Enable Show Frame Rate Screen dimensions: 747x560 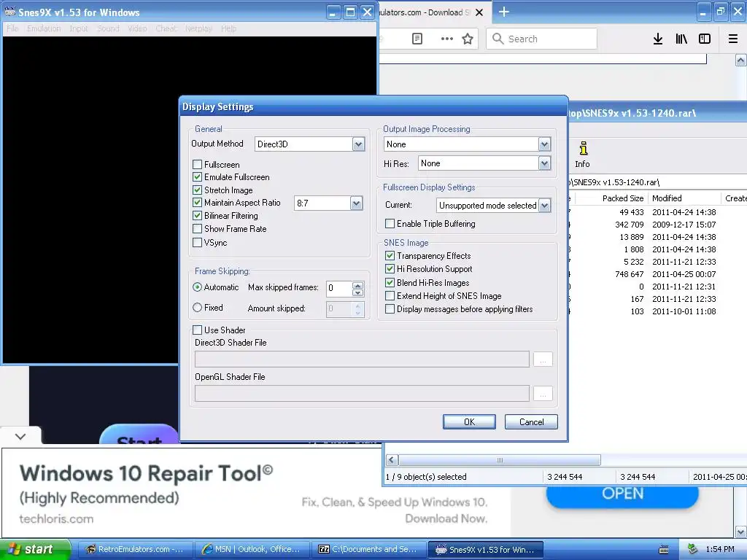tap(197, 228)
